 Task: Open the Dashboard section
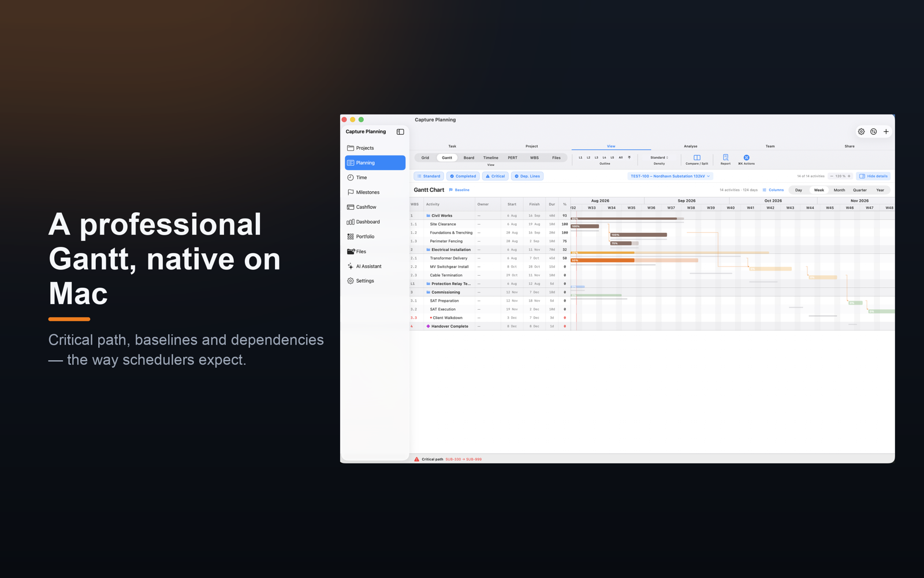pyautogui.click(x=375, y=222)
